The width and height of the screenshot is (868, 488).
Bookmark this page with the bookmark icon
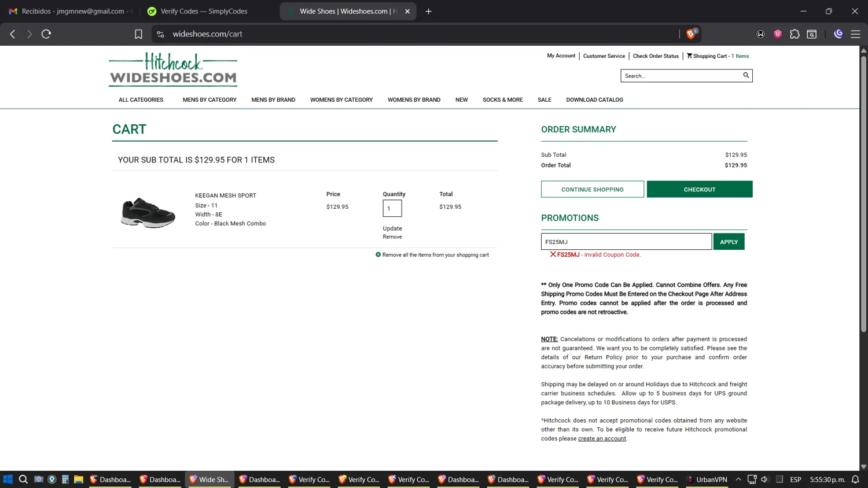coord(138,34)
